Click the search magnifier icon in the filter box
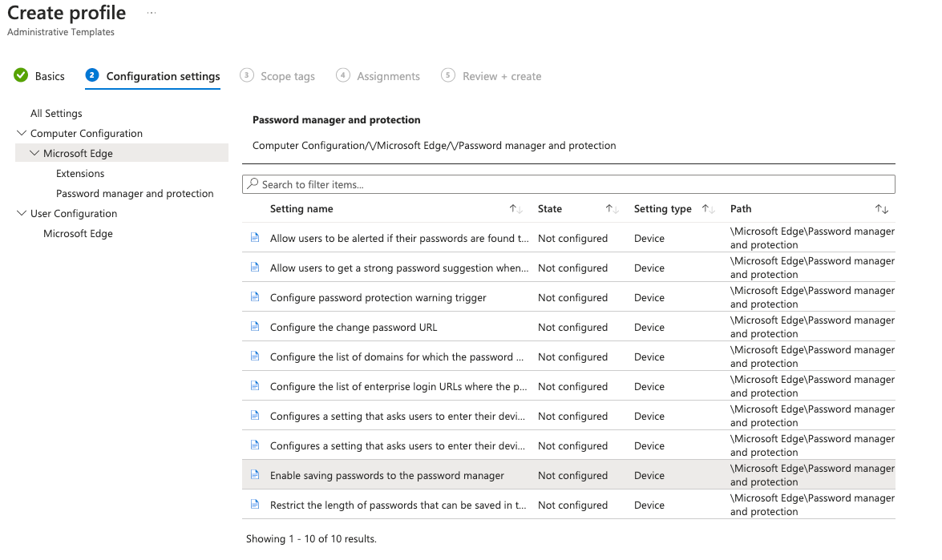 253,183
